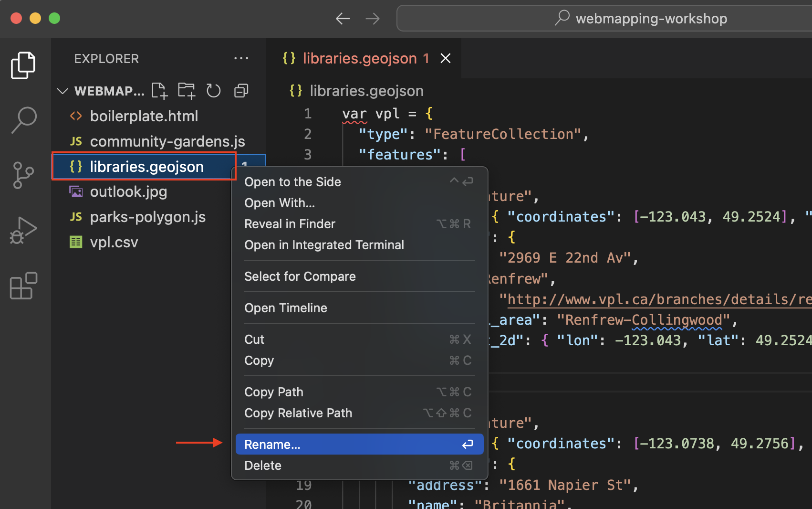This screenshot has width=812, height=509.
Task: Choose Copy Relative Path
Action: coord(359,413)
